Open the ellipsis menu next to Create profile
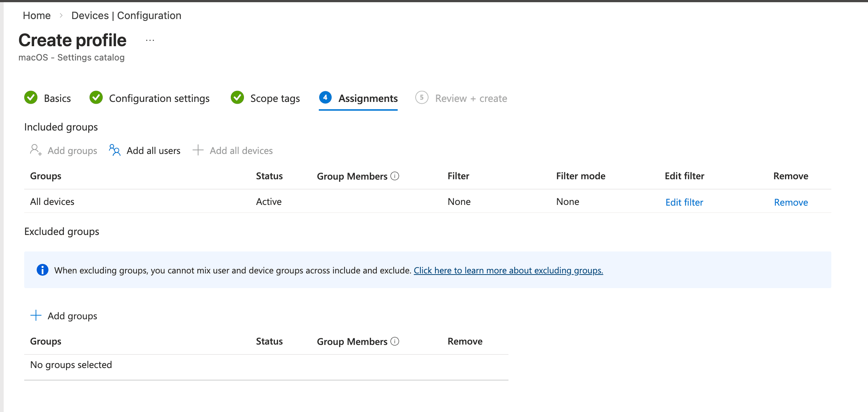The height and width of the screenshot is (412, 868). click(149, 40)
